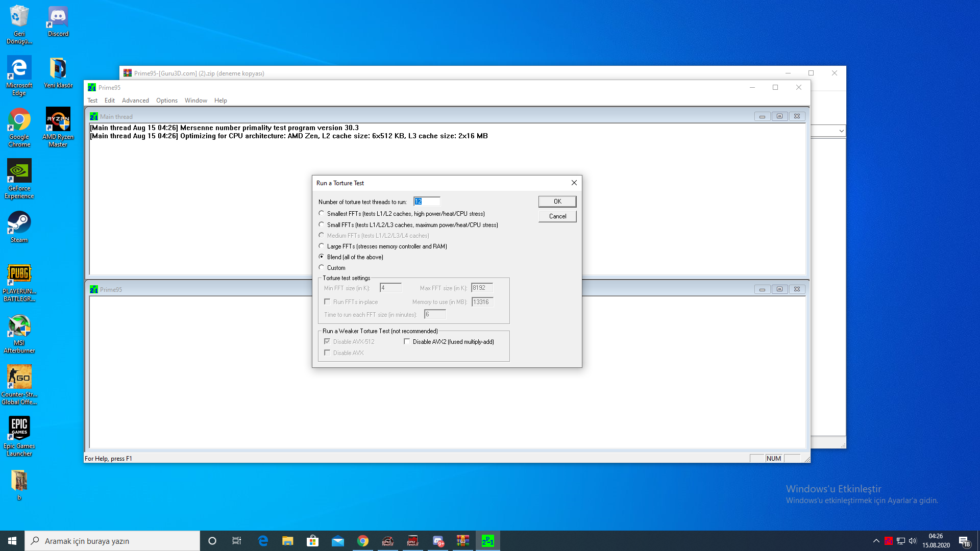The height and width of the screenshot is (551, 980).
Task: Open the Test menu
Action: [x=92, y=99]
